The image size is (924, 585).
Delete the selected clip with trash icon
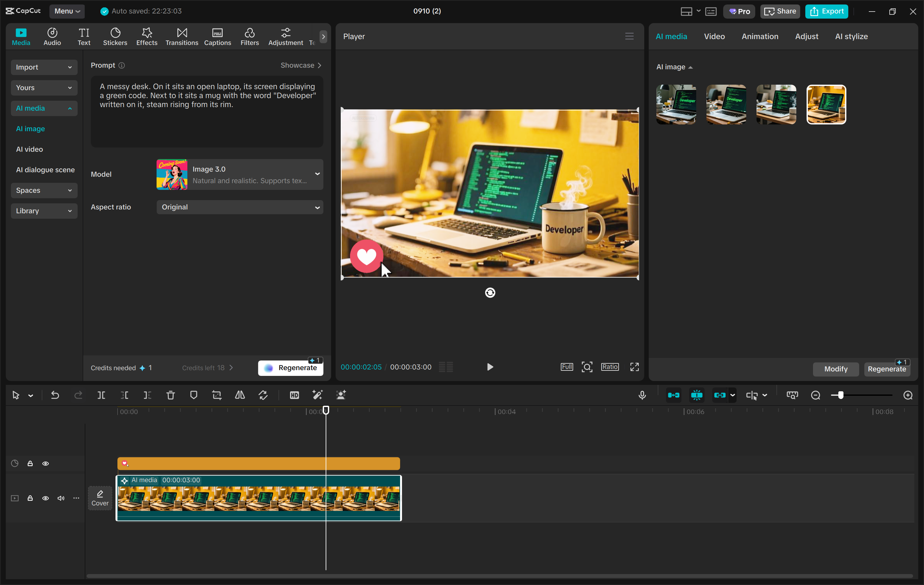pos(171,395)
